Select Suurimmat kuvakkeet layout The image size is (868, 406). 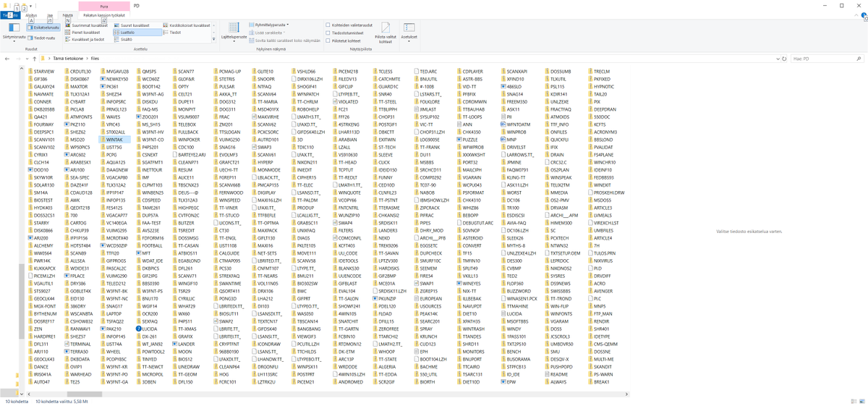87,25
